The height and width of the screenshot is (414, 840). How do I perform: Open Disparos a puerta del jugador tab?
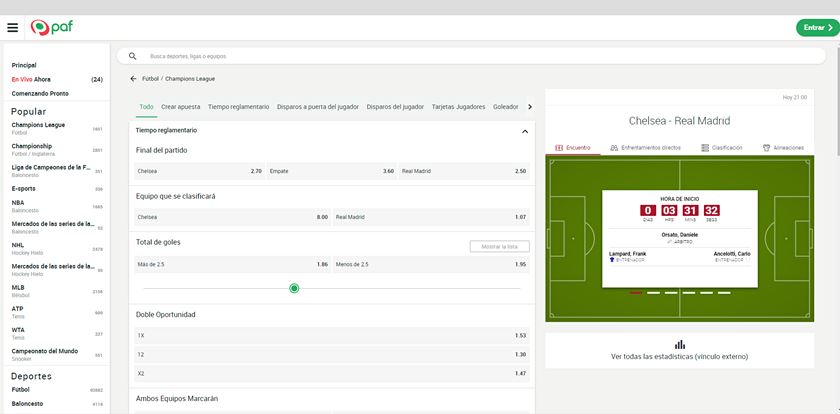click(318, 107)
